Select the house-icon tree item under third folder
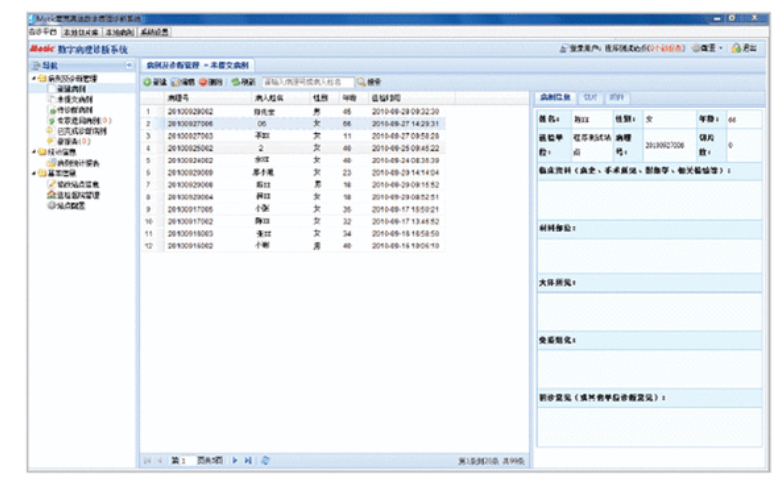This screenshot has height=485, width=776. point(73,195)
